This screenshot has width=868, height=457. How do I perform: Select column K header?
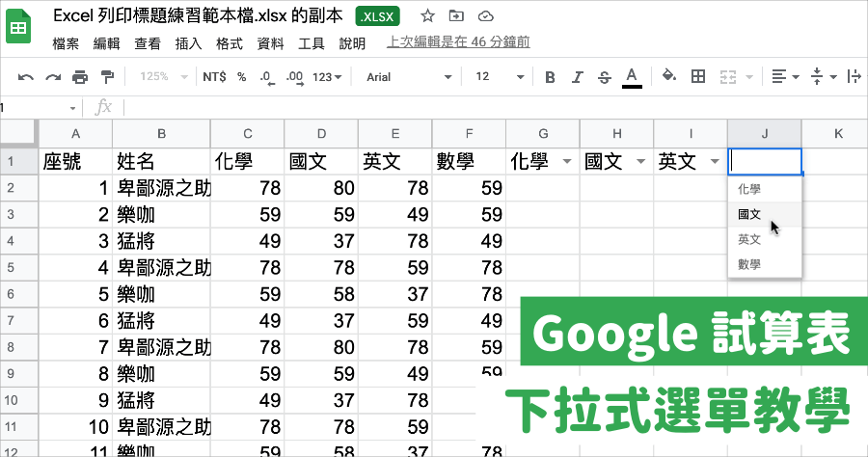(x=835, y=133)
